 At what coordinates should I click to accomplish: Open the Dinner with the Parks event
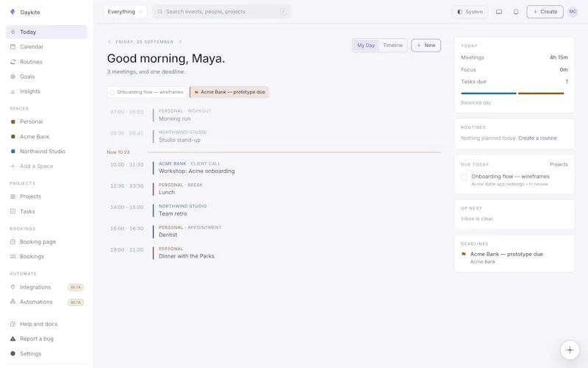pyautogui.click(x=274, y=252)
